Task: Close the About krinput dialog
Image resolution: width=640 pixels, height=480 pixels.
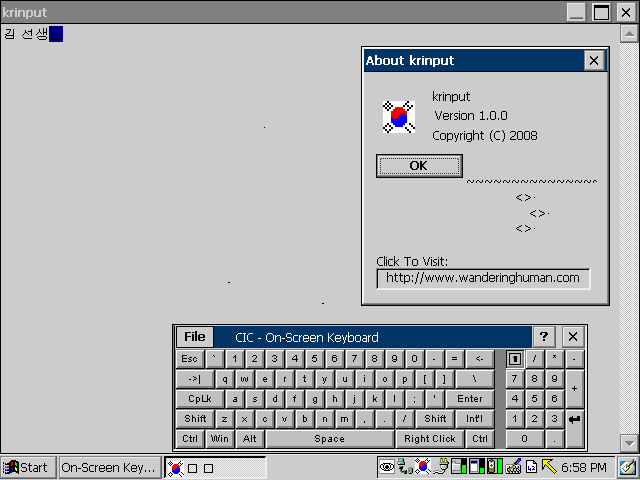Action: [594, 60]
